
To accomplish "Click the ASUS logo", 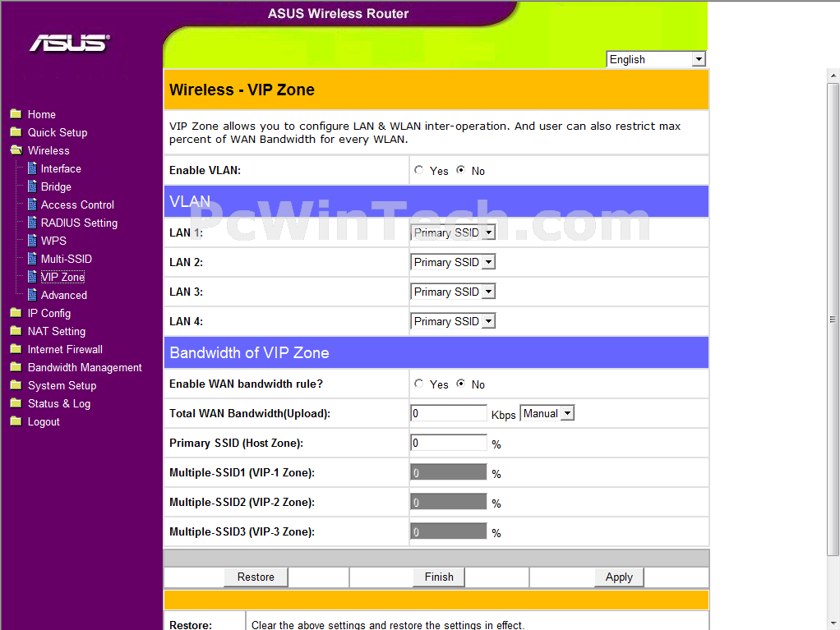I will tap(70, 43).
